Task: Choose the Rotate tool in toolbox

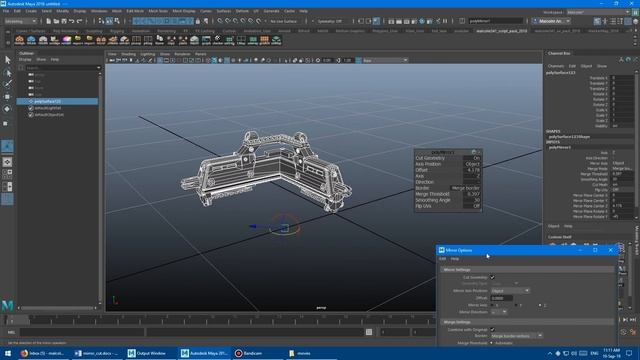Action: point(7,109)
